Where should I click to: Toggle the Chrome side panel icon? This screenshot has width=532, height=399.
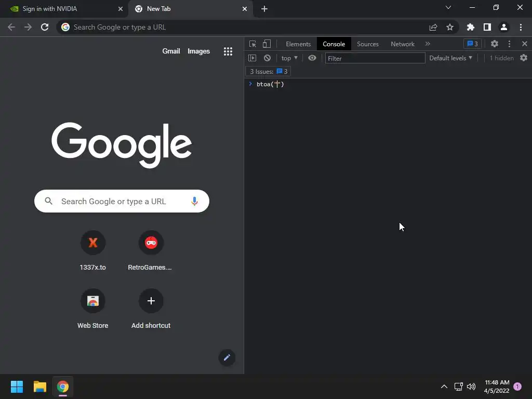point(487,27)
